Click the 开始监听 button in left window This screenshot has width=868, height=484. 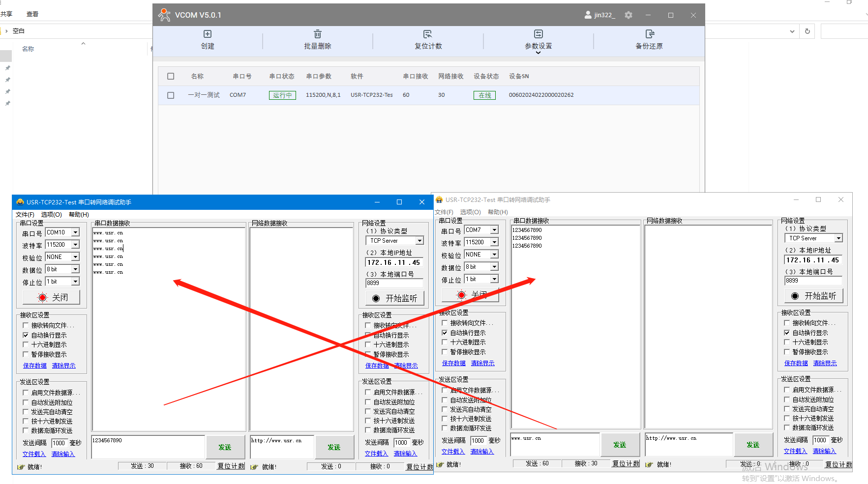pyautogui.click(x=395, y=298)
